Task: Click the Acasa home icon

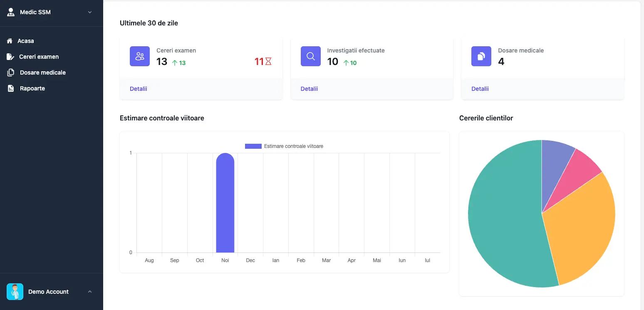Action: tap(10, 41)
